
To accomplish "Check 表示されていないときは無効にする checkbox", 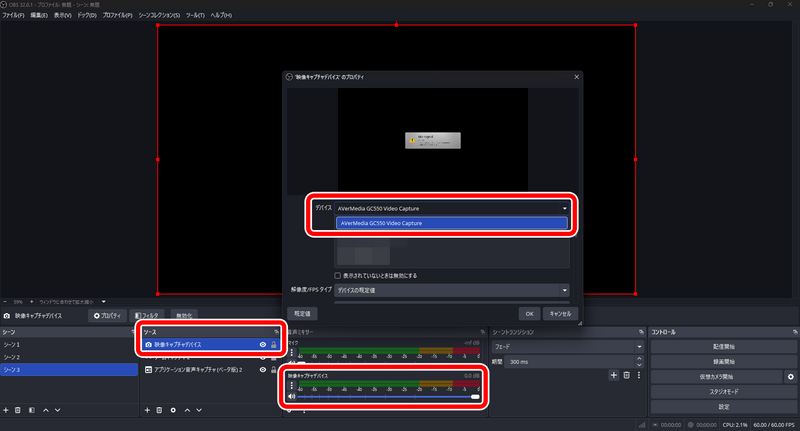I will click(337, 275).
